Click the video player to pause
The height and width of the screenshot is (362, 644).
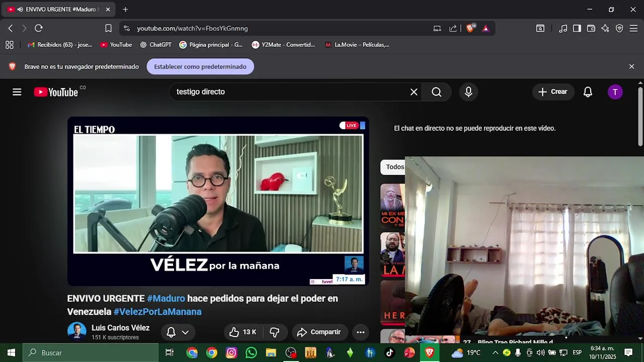coord(218,201)
